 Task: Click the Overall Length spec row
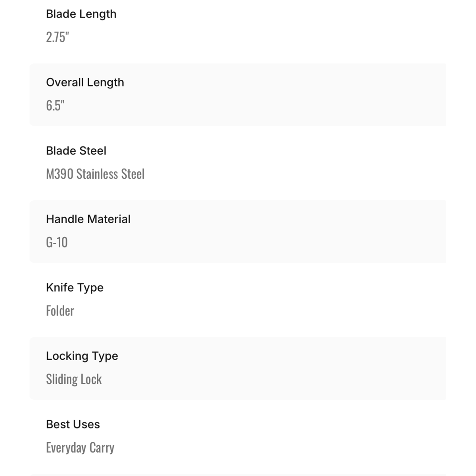click(238, 95)
